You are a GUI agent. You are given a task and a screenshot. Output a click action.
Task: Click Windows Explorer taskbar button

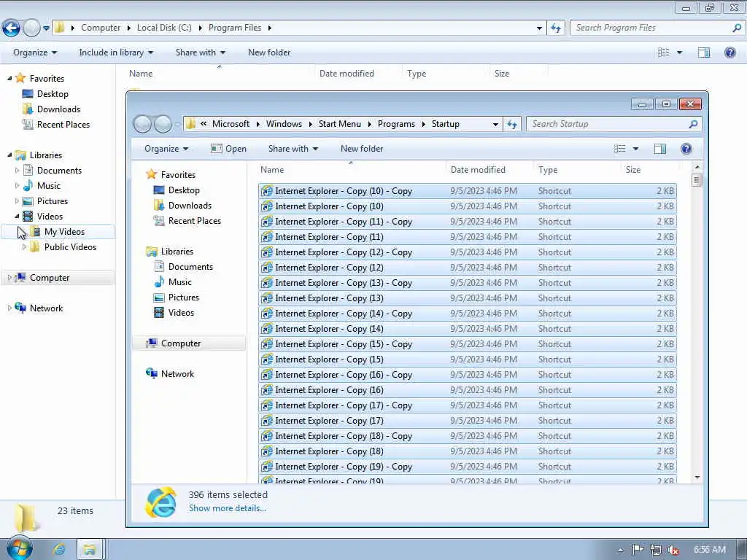coord(89,549)
